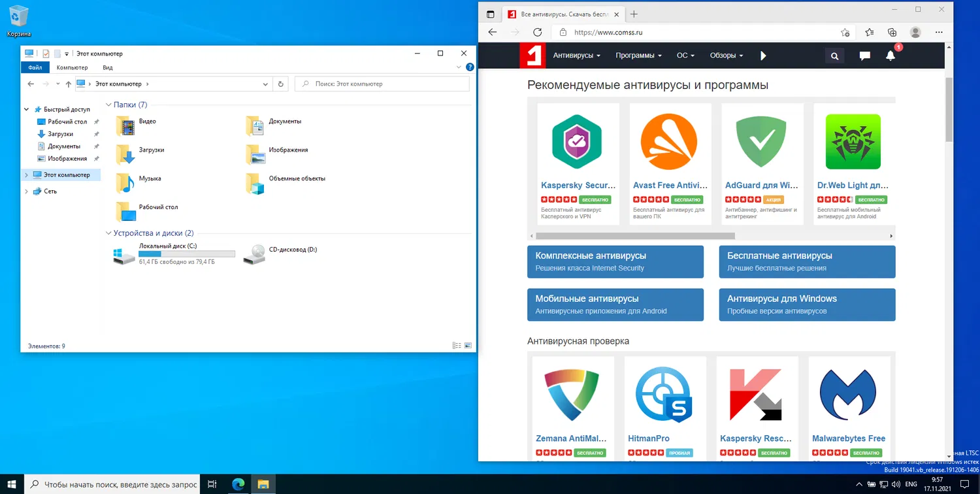Open the site comments chat icon

[x=865, y=56]
